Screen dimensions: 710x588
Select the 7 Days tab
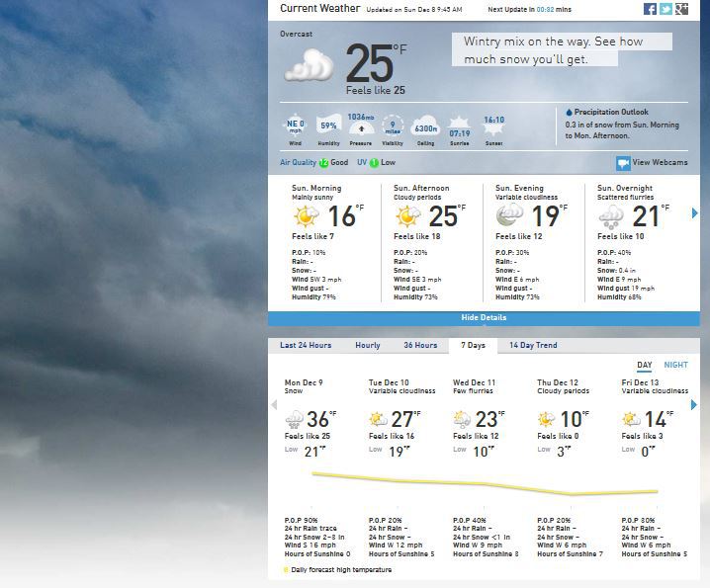click(x=474, y=345)
